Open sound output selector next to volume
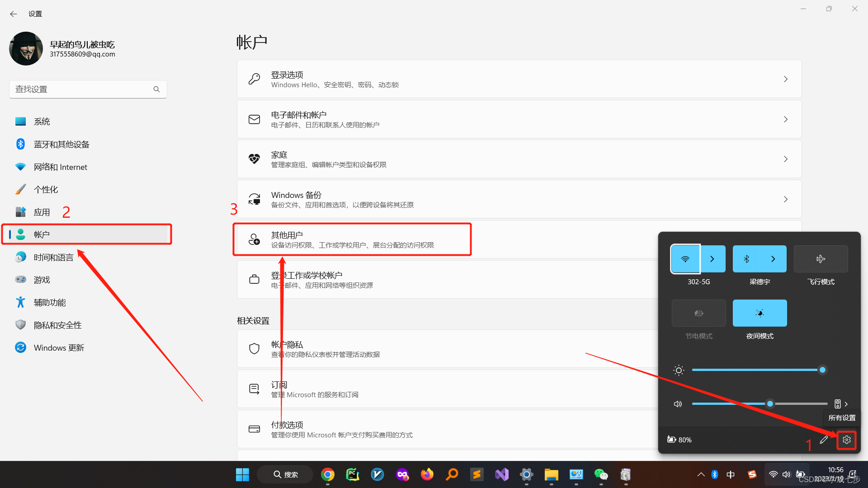868x488 pixels. [x=841, y=404]
